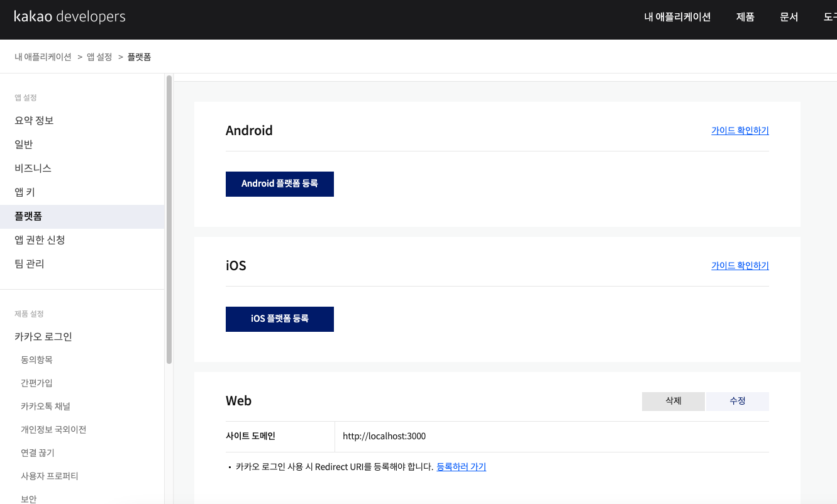Click 앱 설정 breadcrumb link
Viewport: 837px width, 504px height.
(x=99, y=57)
